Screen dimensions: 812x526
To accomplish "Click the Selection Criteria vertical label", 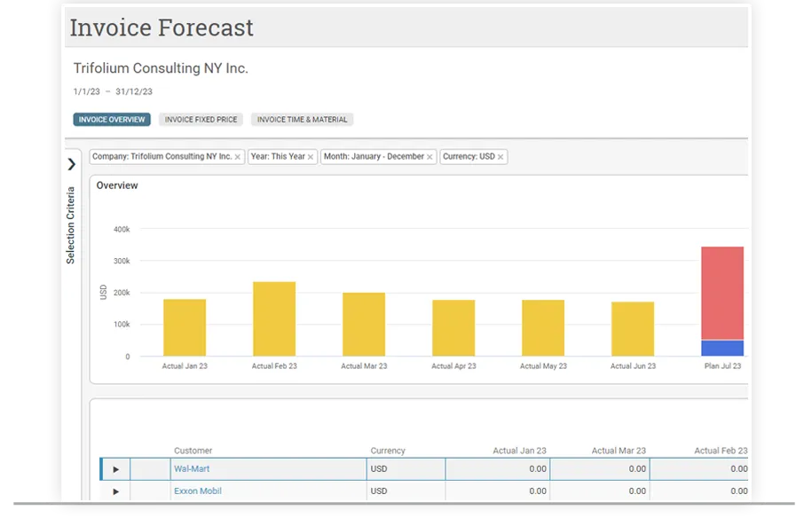I will coord(70,225).
